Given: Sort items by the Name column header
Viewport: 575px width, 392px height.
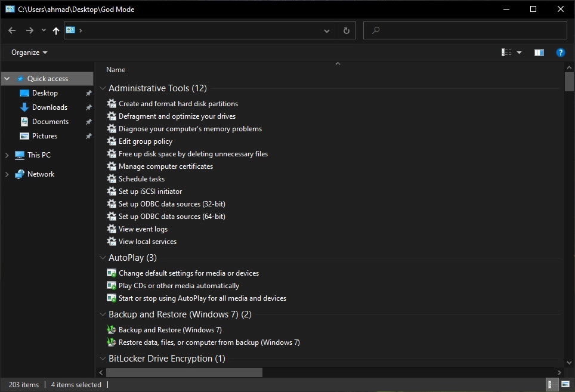Looking at the screenshot, I should (116, 70).
